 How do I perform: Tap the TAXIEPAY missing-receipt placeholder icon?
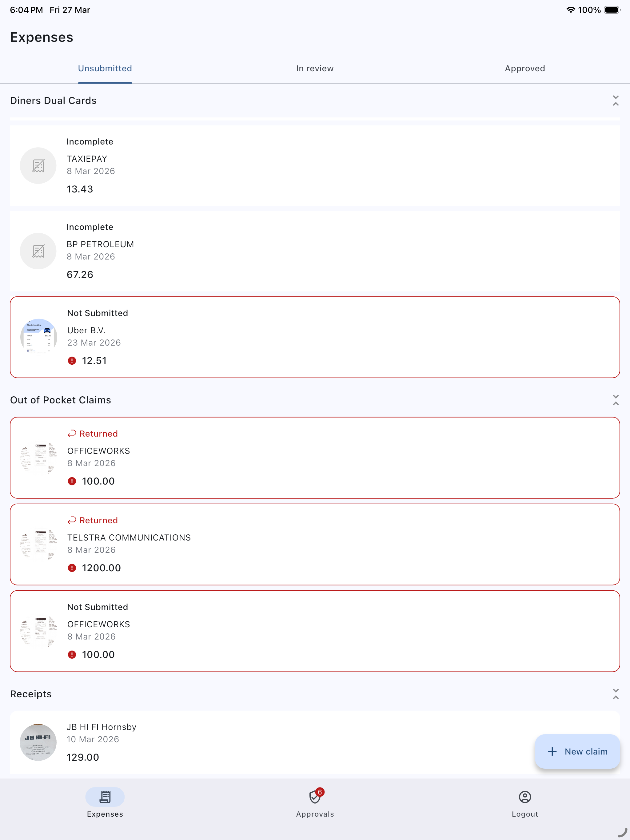coord(38,165)
